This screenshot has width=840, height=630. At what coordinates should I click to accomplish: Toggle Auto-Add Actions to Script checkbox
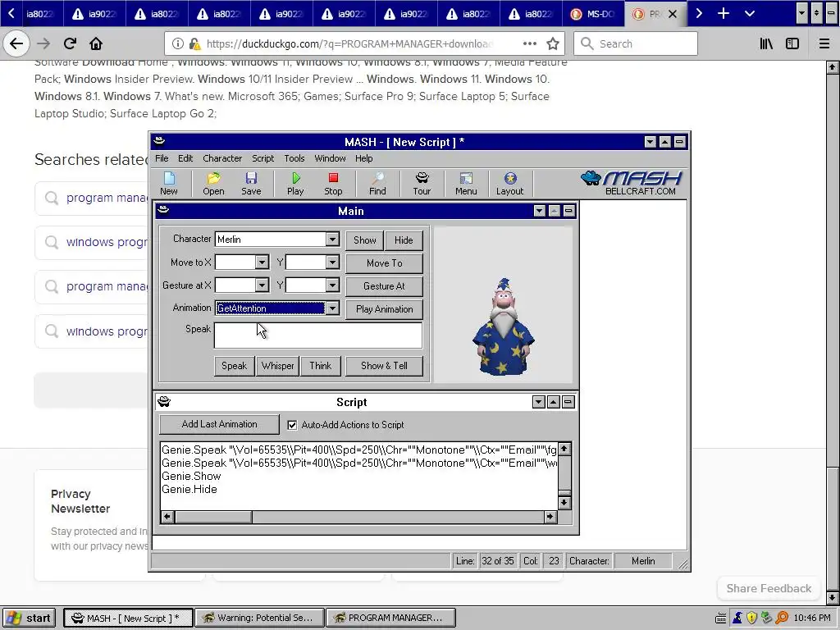click(292, 425)
